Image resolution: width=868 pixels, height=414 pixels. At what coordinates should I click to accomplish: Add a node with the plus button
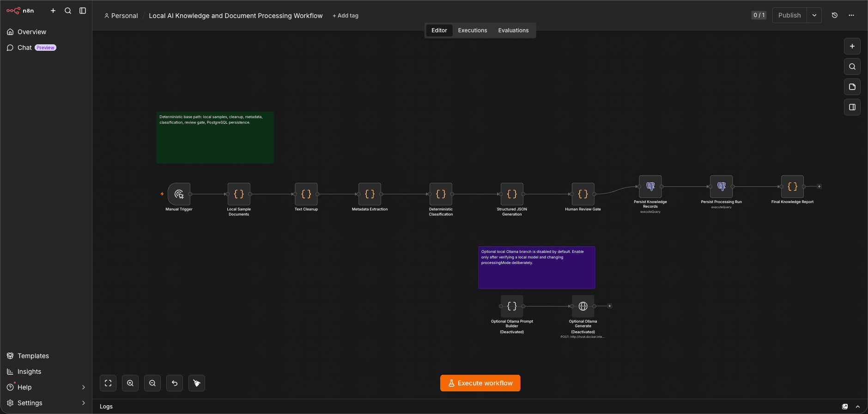pyautogui.click(x=852, y=46)
